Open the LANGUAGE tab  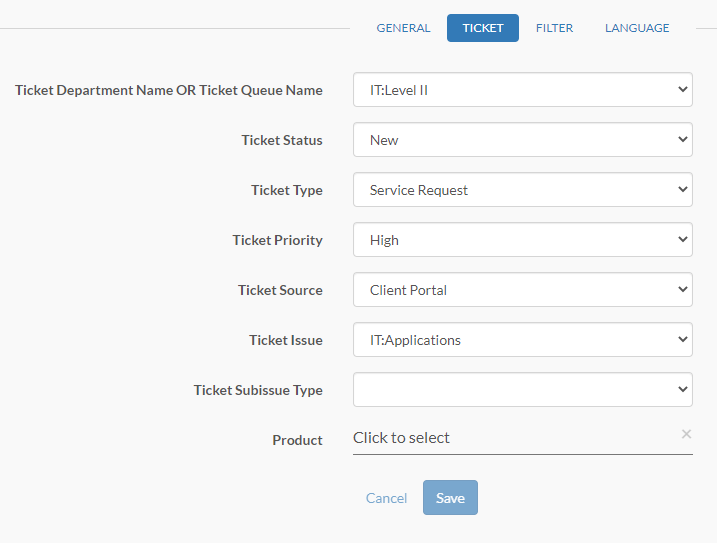(x=637, y=28)
